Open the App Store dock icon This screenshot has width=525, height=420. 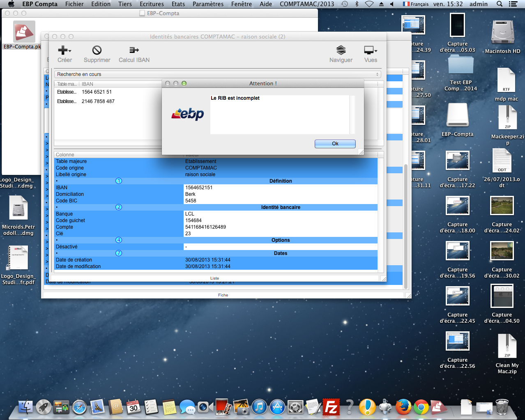click(277, 407)
